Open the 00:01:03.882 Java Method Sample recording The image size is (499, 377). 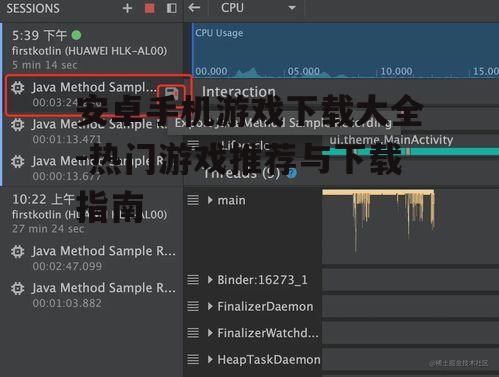[x=93, y=295]
